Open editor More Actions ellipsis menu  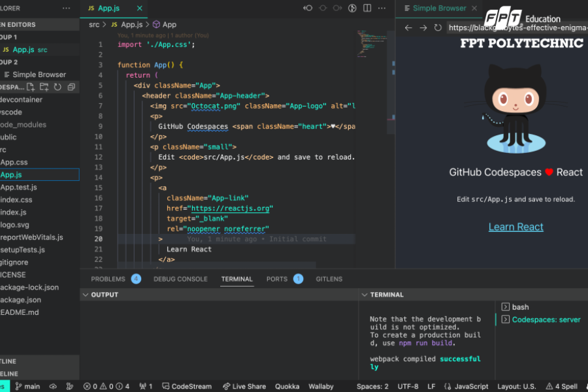tap(382, 8)
